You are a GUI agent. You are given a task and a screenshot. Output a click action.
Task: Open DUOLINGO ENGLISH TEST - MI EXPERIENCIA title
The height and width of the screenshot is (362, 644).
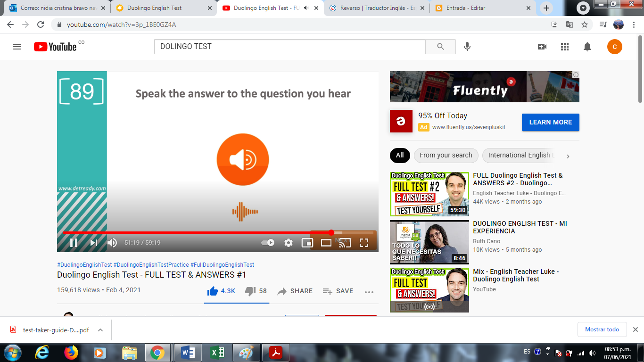tap(520, 227)
